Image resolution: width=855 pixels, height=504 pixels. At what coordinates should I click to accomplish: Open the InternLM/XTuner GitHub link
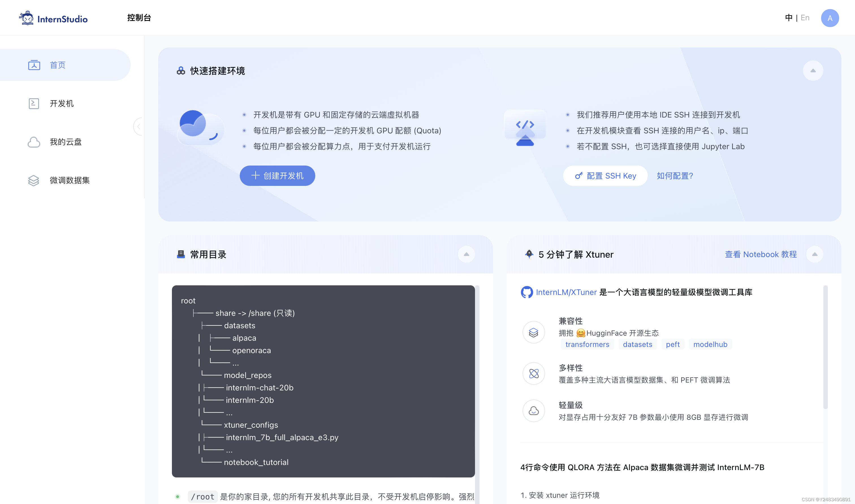[x=566, y=292]
